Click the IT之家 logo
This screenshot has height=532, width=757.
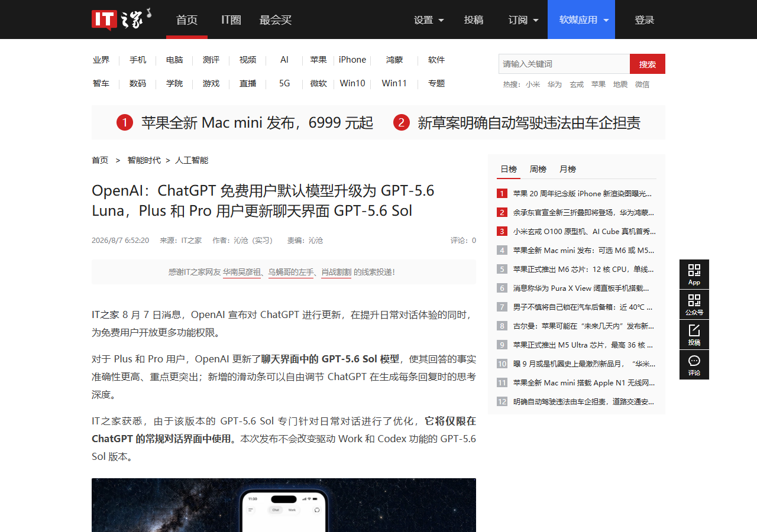pyautogui.click(x=121, y=19)
